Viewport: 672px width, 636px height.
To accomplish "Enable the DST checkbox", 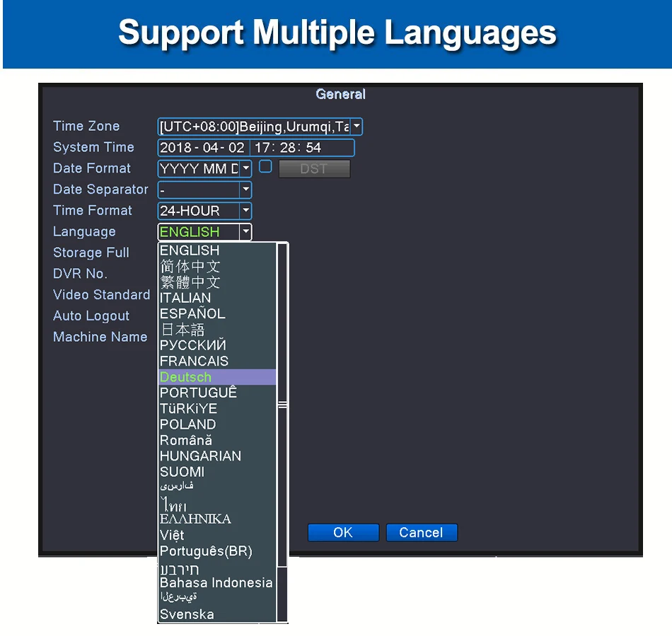I will click(265, 167).
